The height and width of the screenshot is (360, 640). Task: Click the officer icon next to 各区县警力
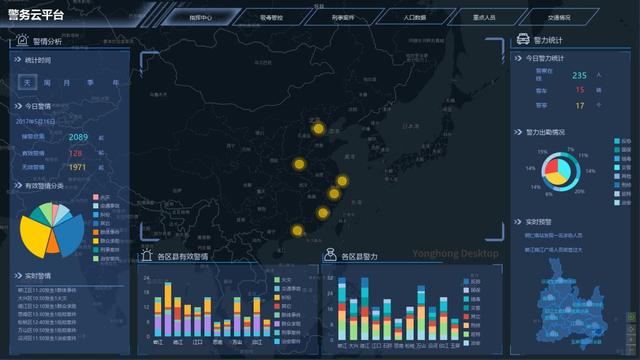(x=330, y=255)
